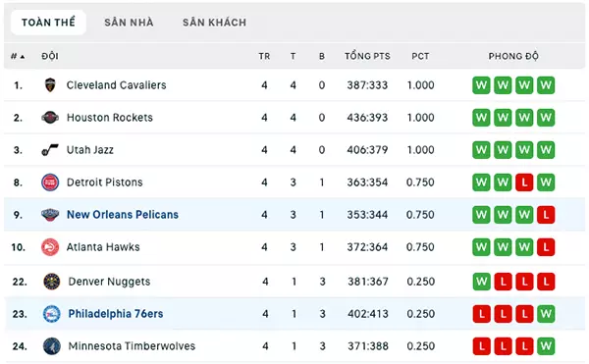589x364 pixels.
Task: Click Denver Nuggets' green W form badge
Action: point(481,282)
